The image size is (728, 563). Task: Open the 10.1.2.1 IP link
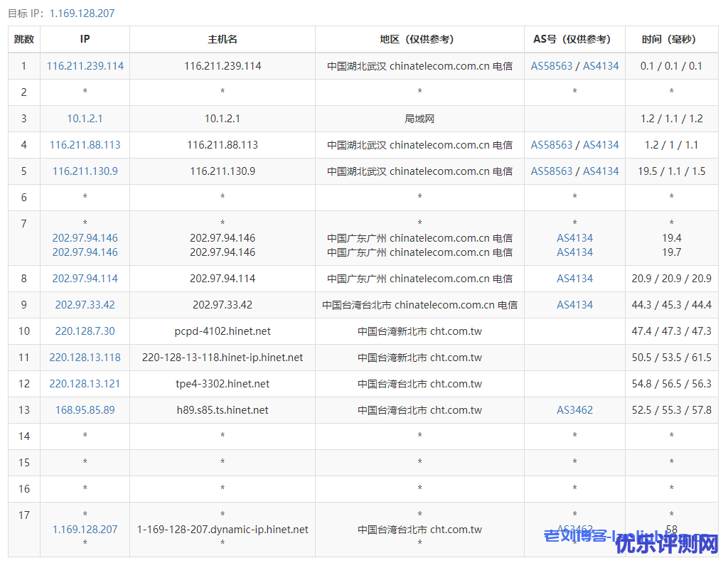(85, 119)
